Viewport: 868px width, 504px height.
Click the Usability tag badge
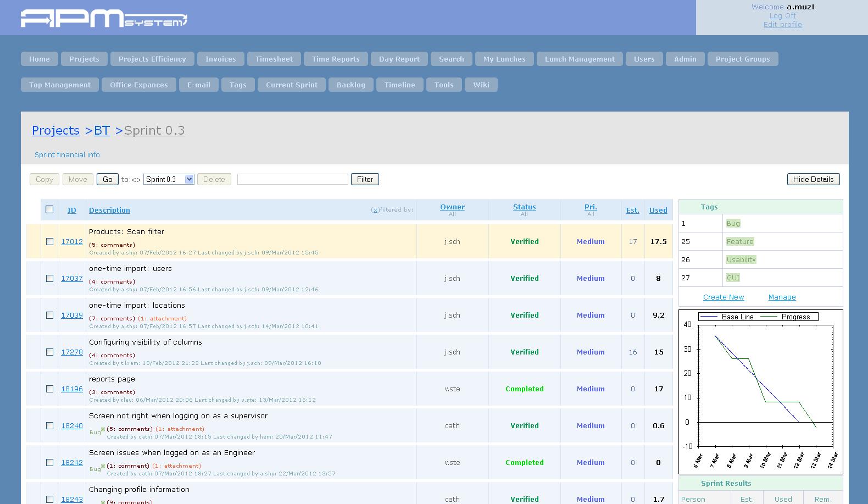(741, 259)
